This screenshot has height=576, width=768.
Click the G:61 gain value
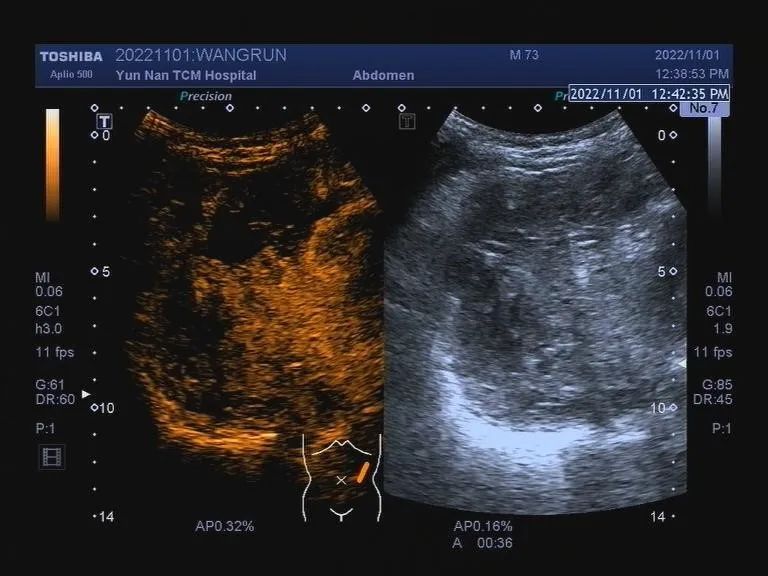[50, 384]
